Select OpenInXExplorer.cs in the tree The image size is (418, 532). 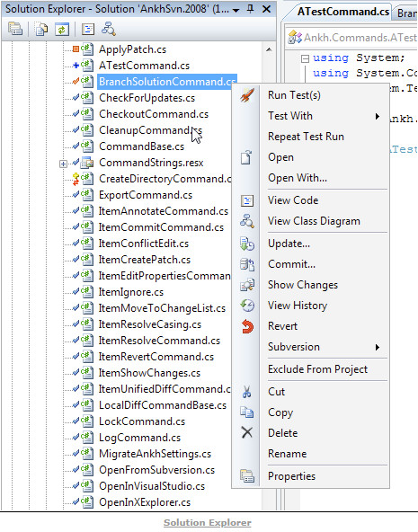(x=145, y=502)
